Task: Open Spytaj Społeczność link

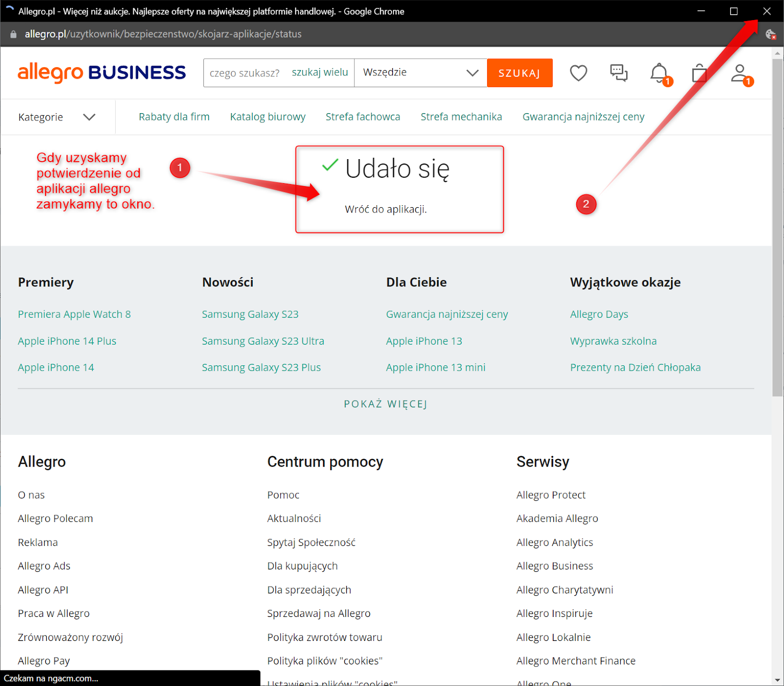Action: [x=311, y=543]
